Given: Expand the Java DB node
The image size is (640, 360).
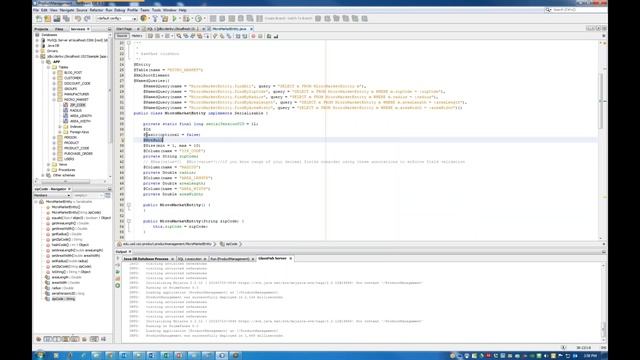Looking at the screenshot, I should click(37, 46).
